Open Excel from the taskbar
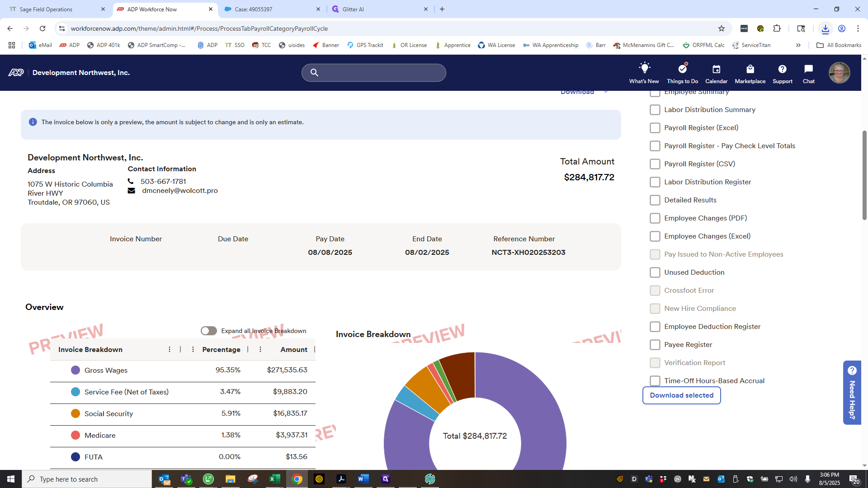 tap(274, 479)
